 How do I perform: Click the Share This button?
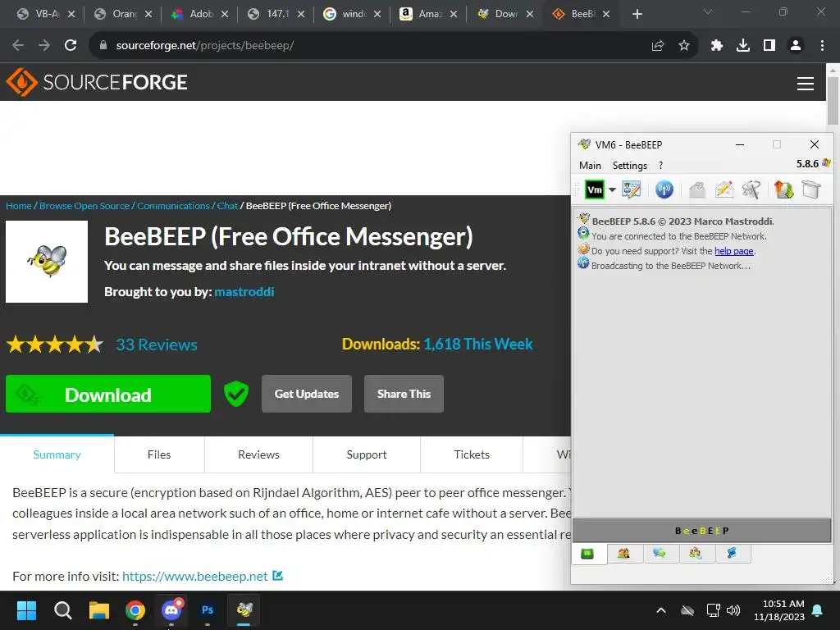click(404, 394)
